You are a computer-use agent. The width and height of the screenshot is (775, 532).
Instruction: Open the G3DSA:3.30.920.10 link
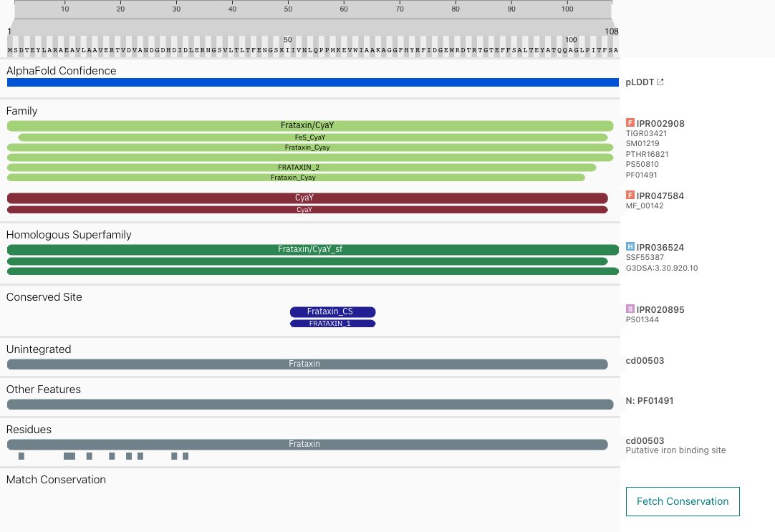(662, 269)
